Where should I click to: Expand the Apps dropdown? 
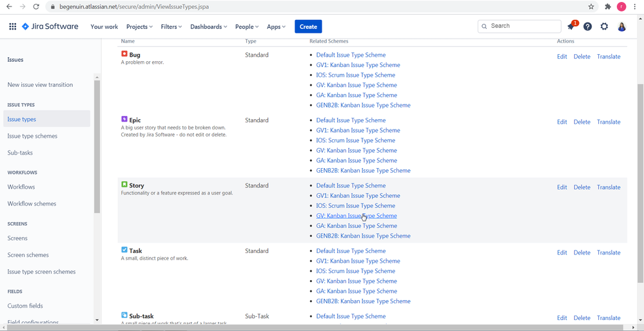pyautogui.click(x=276, y=26)
